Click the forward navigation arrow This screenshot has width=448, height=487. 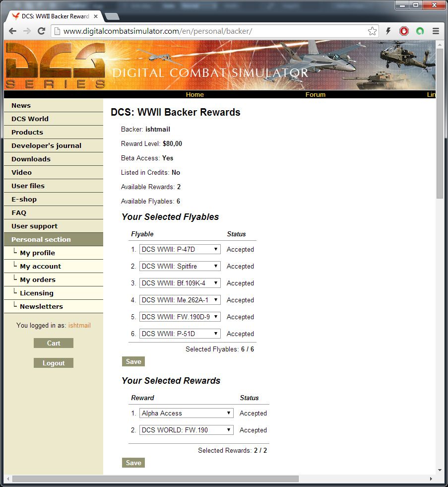click(26, 31)
